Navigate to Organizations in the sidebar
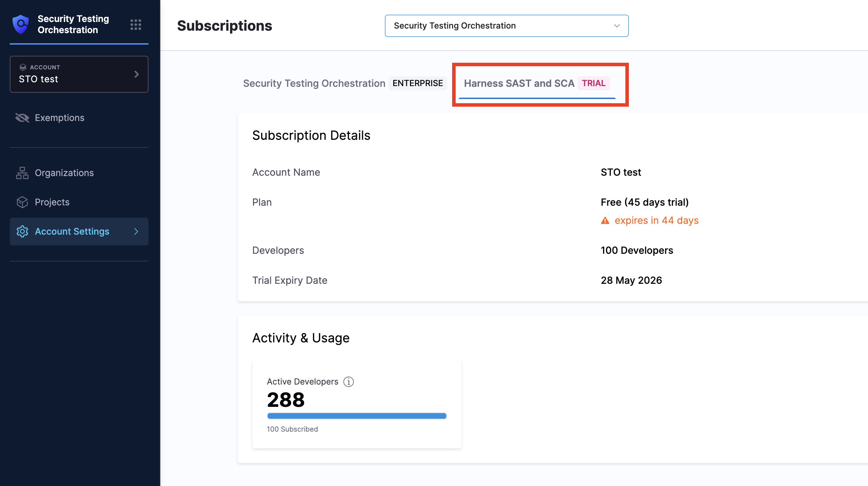This screenshot has height=486, width=868. [64, 173]
